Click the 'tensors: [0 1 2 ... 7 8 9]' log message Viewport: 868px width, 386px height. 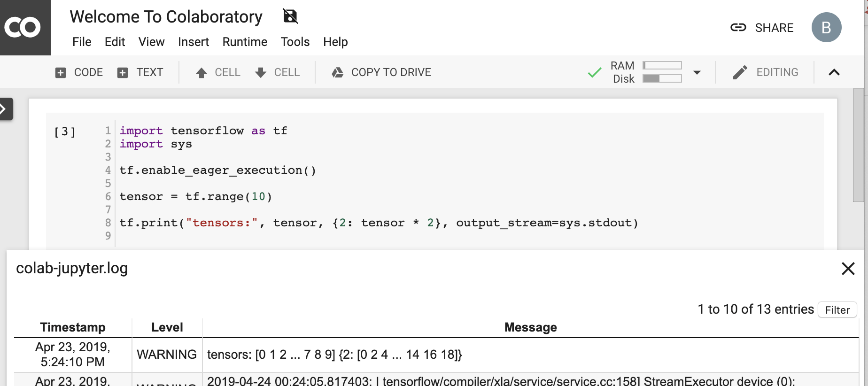click(334, 355)
